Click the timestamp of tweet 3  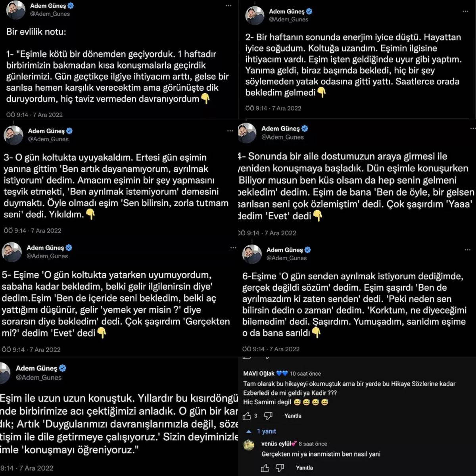(x=33, y=230)
